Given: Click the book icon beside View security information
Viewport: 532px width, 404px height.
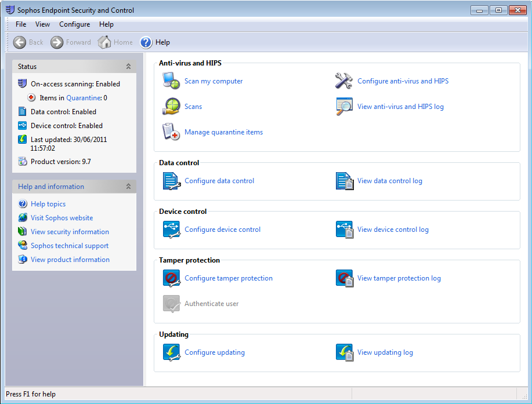Looking at the screenshot, I should pos(23,231).
